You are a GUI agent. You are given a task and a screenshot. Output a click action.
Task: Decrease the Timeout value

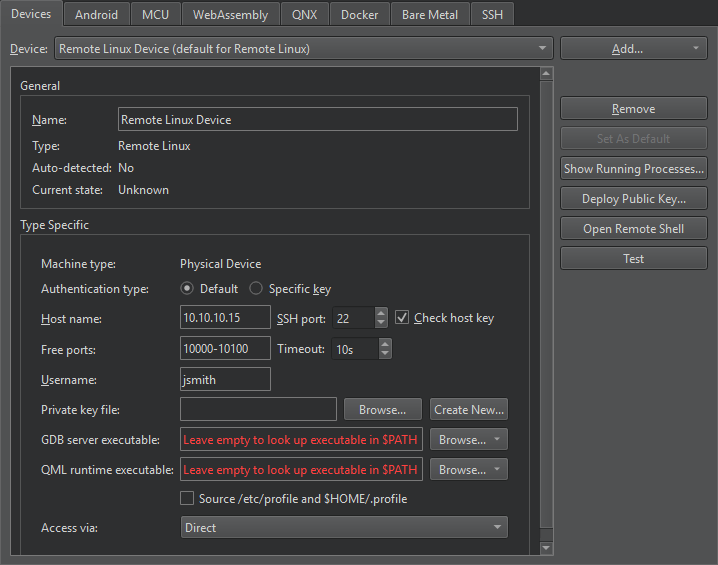point(385,354)
